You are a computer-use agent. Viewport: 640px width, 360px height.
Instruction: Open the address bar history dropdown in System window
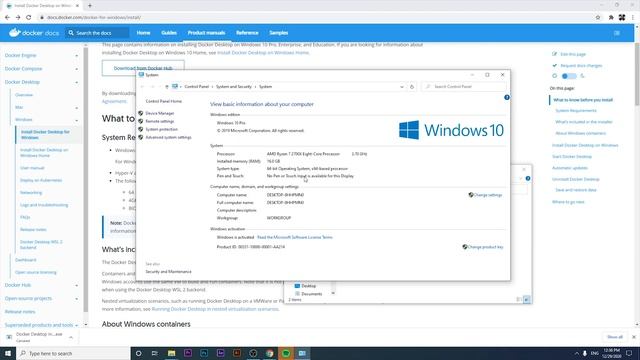(x=402, y=87)
